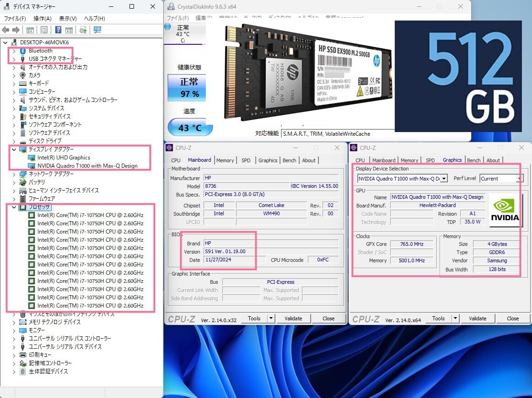The image size is (532, 398).
Task: Click Close button in right CPU-Z window
Action: [513, 318]
